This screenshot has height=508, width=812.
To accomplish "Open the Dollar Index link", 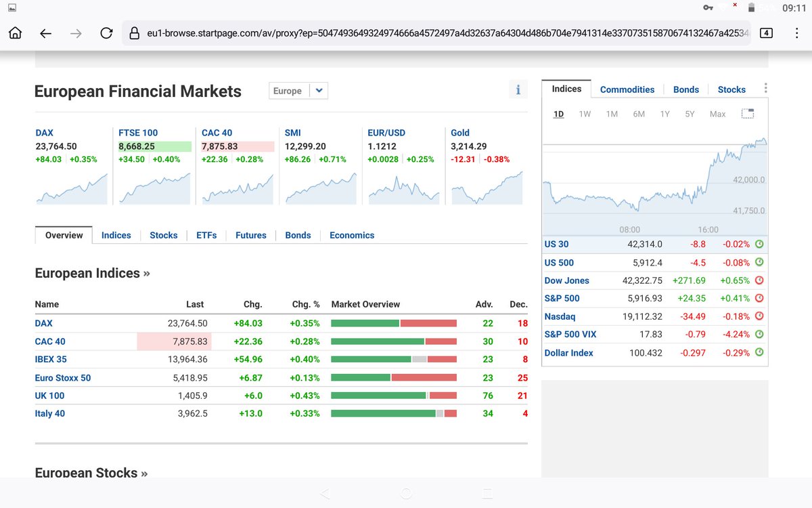I will 568,353.
